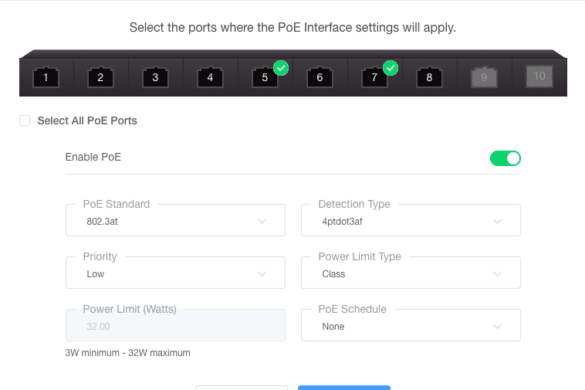This screenshot has width=585, height=390.
Task: Change the Power Limit Type from Class
Action: click(411, 272)
